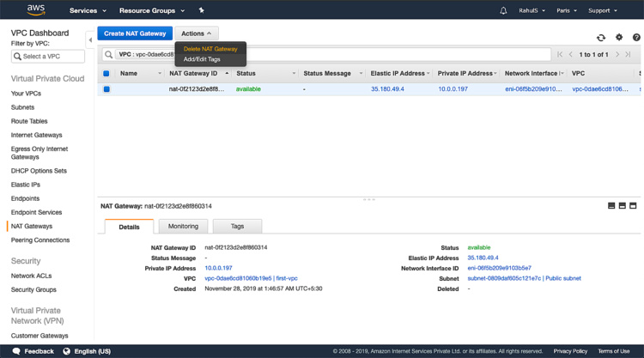Image resolution: width=644 pixels, height=358 pixels.
Task: Select Add/Edit Tags menu entry
Action: point(202,59)
